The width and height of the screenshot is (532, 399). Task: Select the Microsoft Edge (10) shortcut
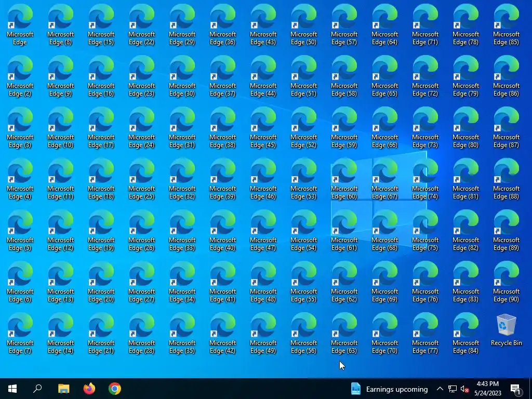(x=60, y=128)
